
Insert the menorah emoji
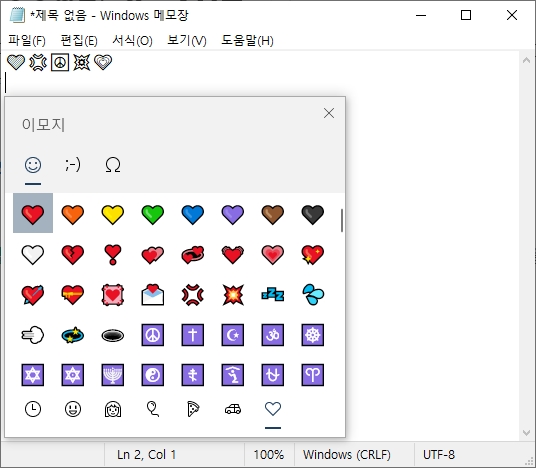point(113,375)
